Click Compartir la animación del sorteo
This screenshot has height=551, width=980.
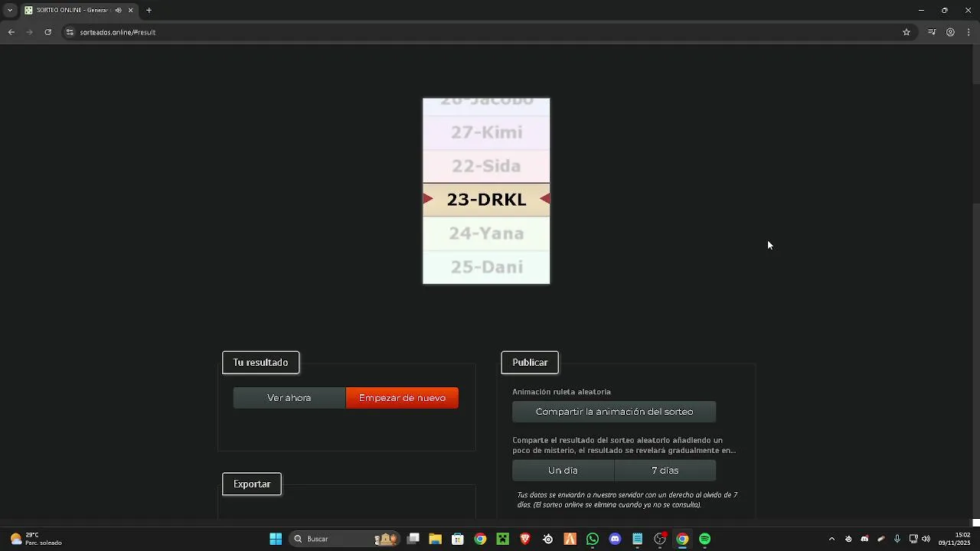pyautogui.click(x=614, y=412)
